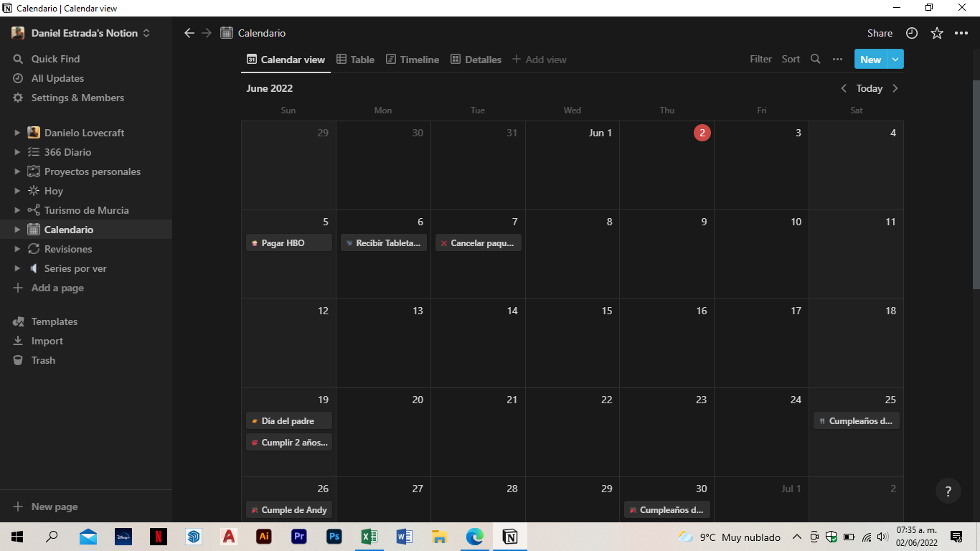Open the New button dropdown arrow

tap(895, 59)
